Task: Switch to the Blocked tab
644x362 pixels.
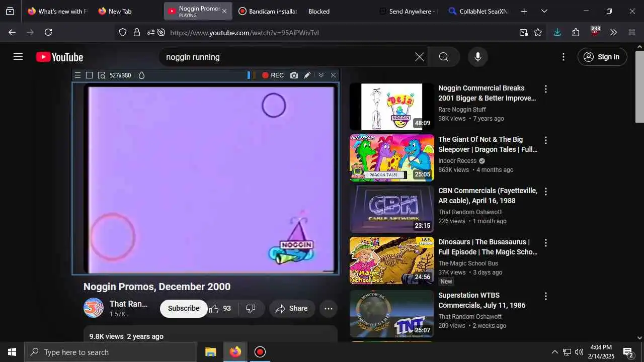Action: (319, 11)
